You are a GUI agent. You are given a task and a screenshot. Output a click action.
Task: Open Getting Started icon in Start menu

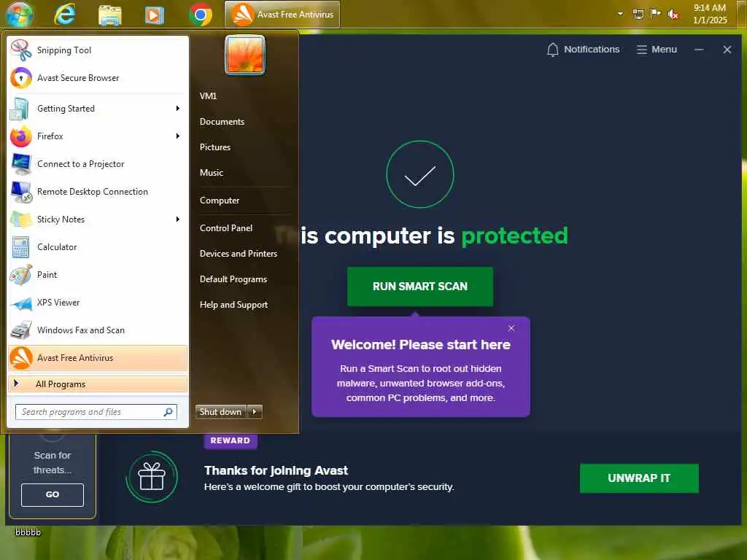pyautogui.click(x=20, y=109)
